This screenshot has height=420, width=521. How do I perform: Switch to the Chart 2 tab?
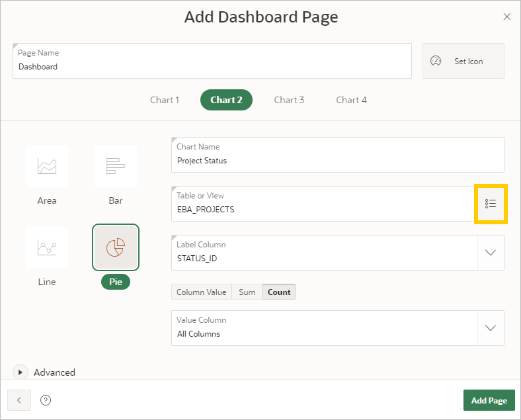coord(226,100)
